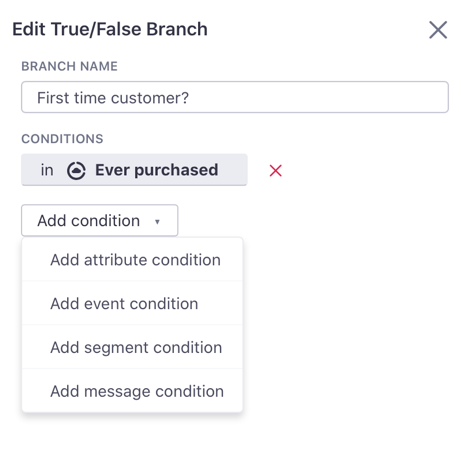Image resolution: width=462 pixels, height=449 pixels.
Task: Click the CONDITIONS section label
Action: pyautogui.click(x=62, y=139)
